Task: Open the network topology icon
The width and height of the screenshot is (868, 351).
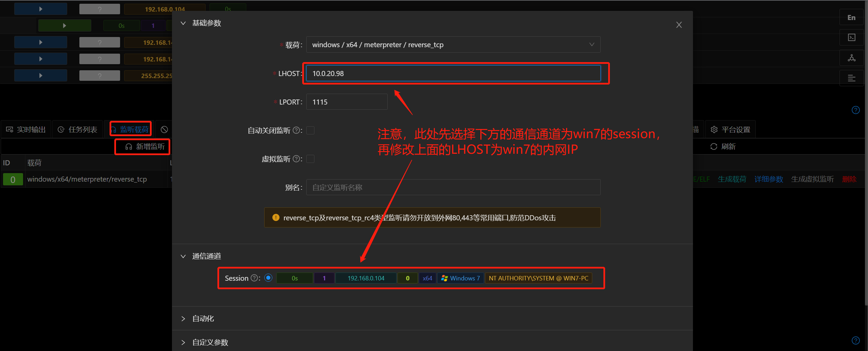Action: [x=851, y=58]
